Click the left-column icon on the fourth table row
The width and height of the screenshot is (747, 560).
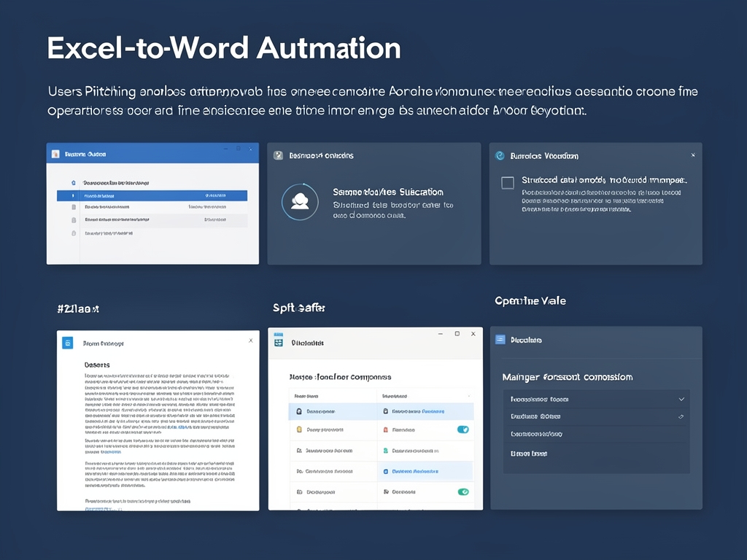click(x=300, y=472)
